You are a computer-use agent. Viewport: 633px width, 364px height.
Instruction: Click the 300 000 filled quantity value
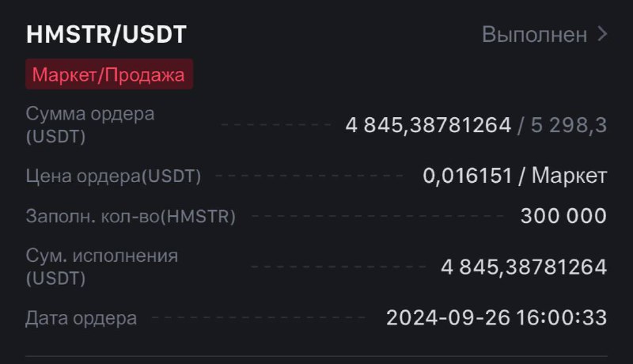[x=563, y=216]
